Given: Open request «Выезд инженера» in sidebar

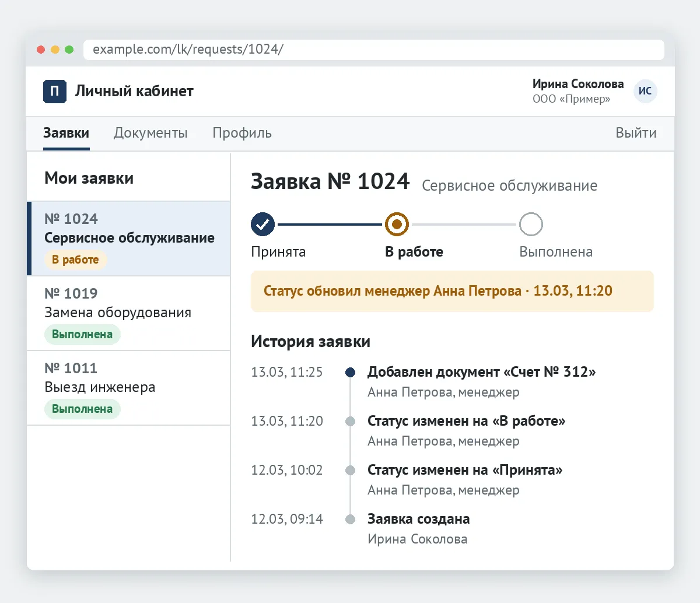Looking at the screenshot, I should click(x=129, y=388).
